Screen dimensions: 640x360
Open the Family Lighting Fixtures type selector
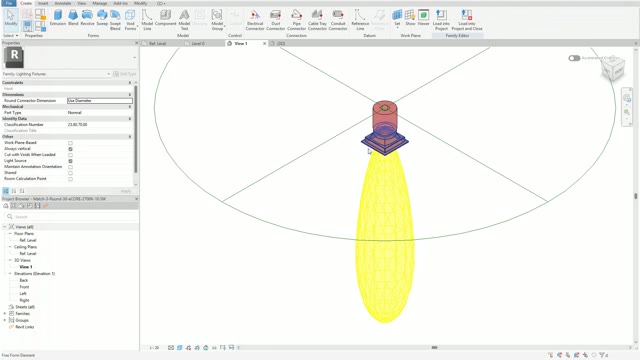click(57, 74)
